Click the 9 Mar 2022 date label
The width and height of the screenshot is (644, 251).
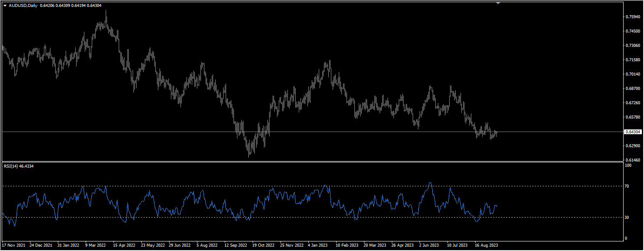coord(95,245)
